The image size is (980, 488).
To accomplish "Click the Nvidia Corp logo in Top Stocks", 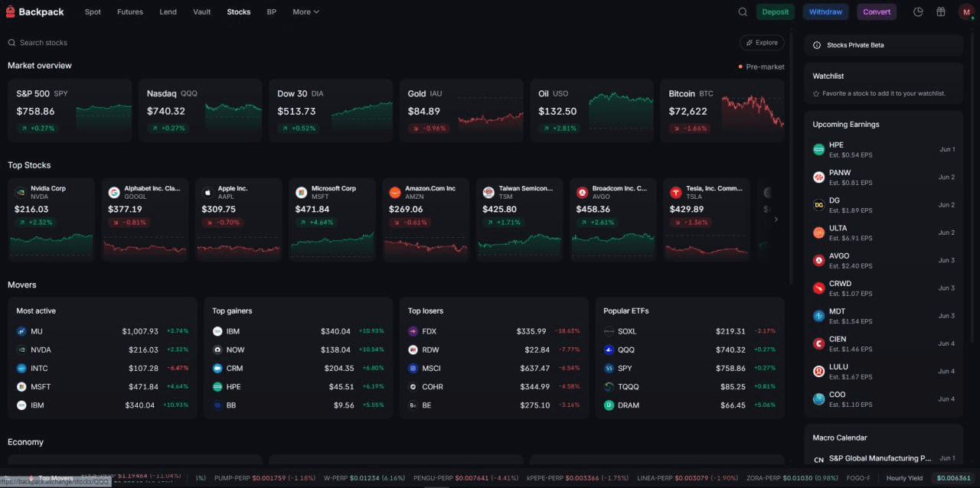I will point(21,192).
